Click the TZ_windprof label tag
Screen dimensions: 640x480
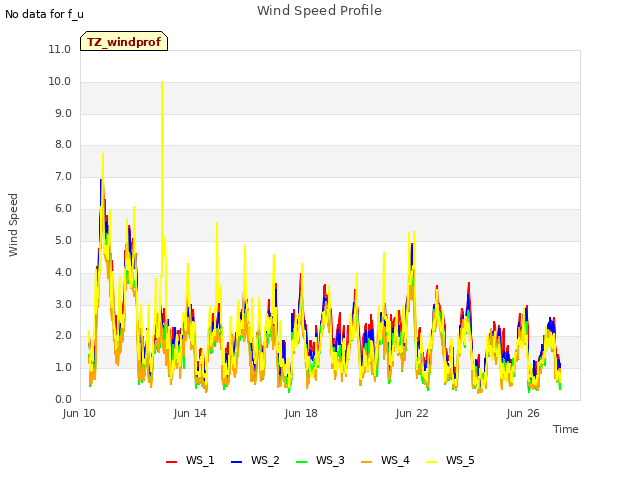(x=124, y=41)
